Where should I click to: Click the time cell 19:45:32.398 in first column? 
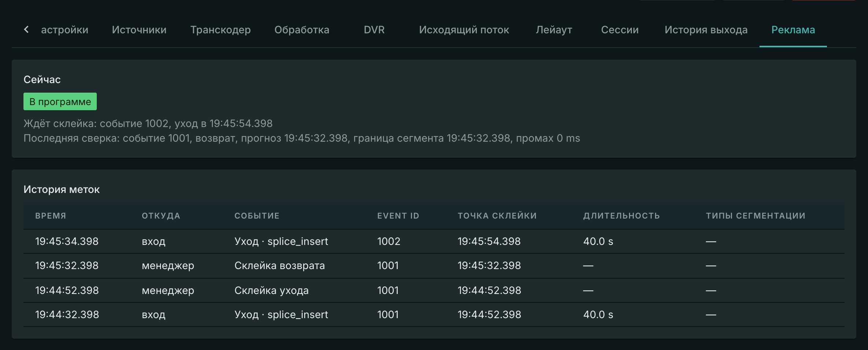coord(67,265)
